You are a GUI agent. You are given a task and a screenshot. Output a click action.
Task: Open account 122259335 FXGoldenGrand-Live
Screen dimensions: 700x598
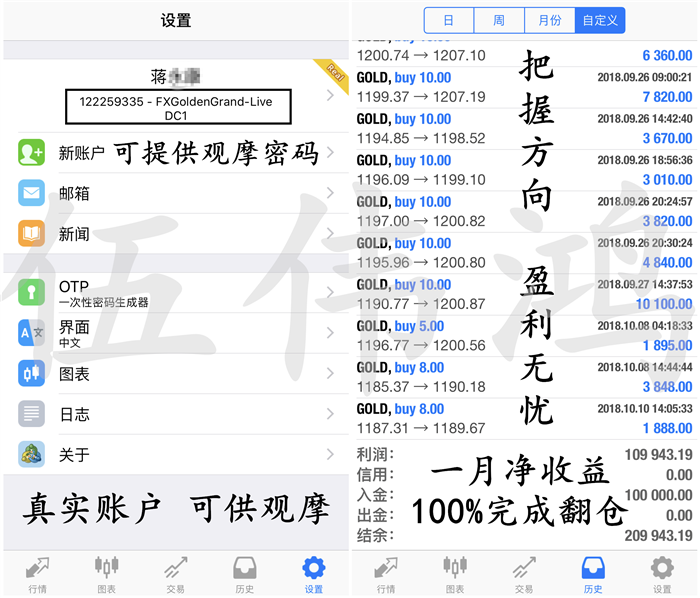point(178,107)
